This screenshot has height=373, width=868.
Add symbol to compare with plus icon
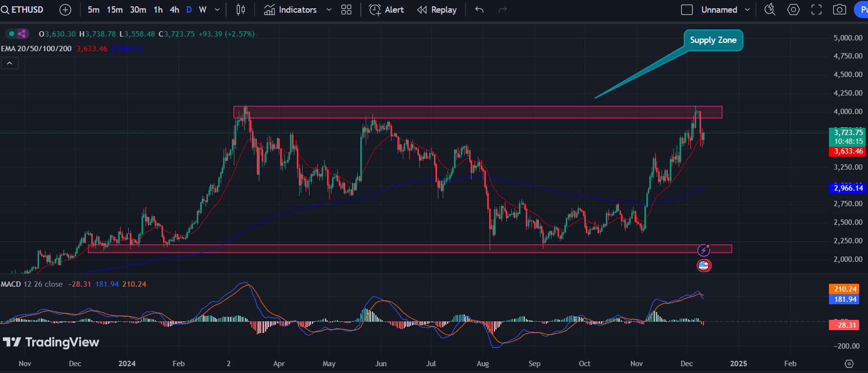pyautogui.click(x=65, y=10)
